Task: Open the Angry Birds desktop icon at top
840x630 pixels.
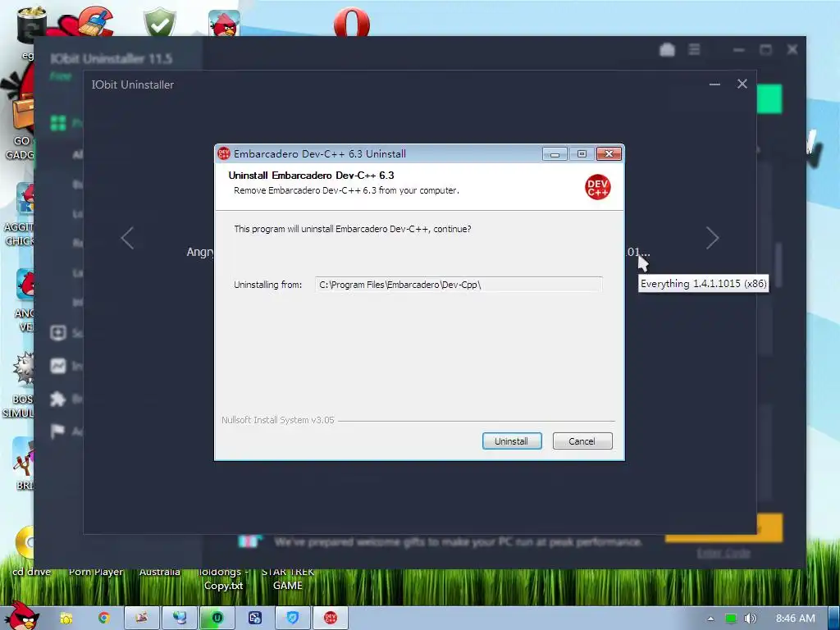Action: 224,23
